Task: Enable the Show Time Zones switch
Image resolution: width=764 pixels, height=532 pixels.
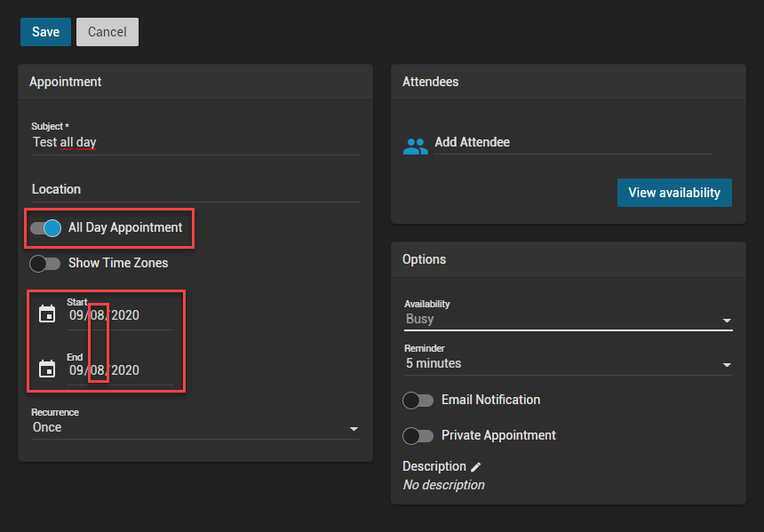Action: click(45, 264)
